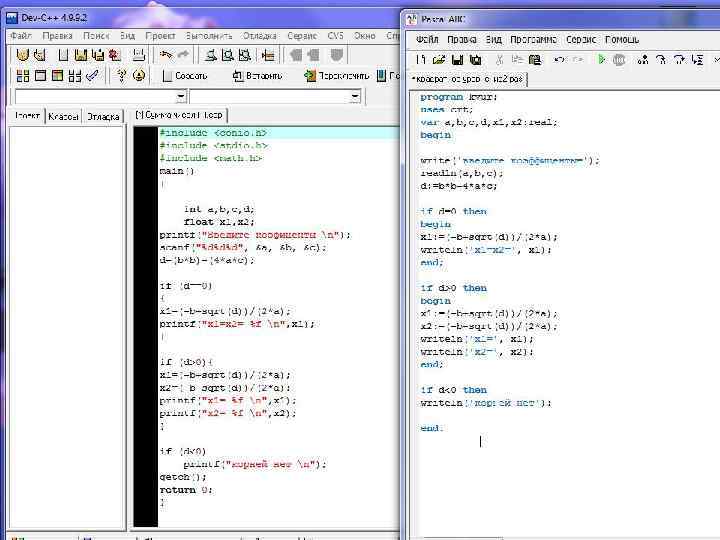
Task: Click the Undo arrow icon in Dev-C++
Action: (166, 55)
